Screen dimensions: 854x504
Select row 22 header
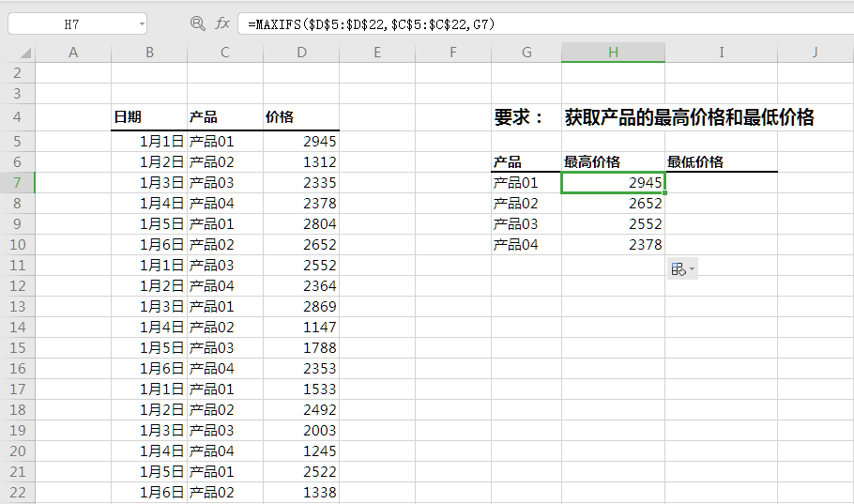(x=18, y=493)
